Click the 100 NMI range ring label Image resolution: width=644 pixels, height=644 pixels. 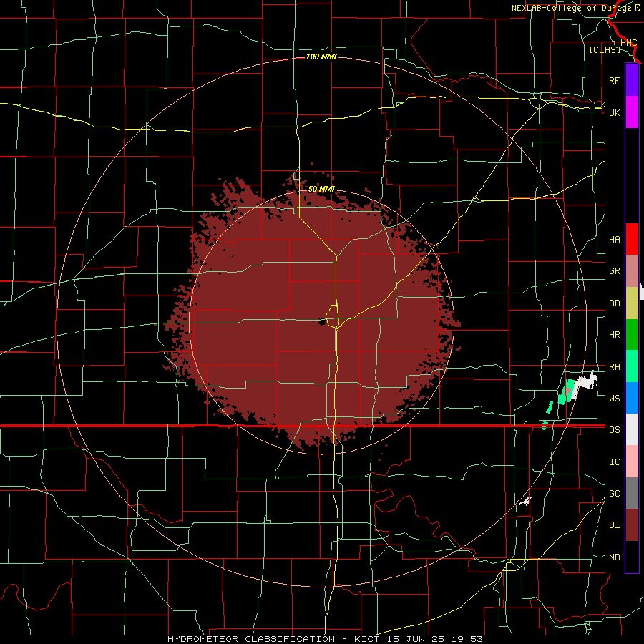pyautogui.click(x=321, y=57)
